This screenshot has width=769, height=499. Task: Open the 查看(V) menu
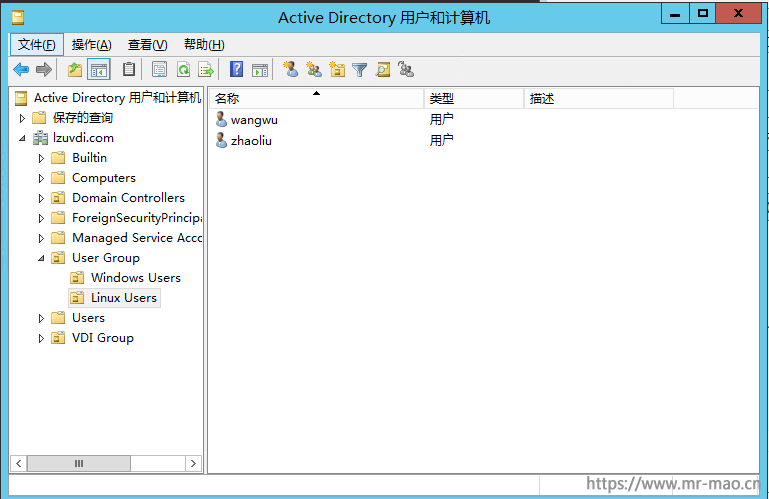coord(148,45)
